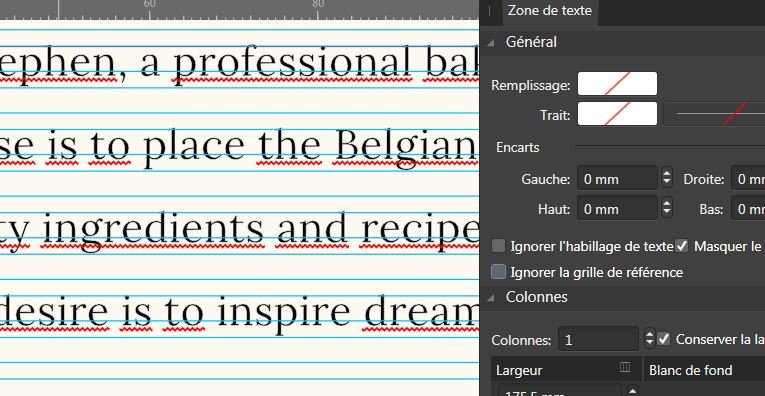Click the Haut inset input field
The height and width of the screenshot is (396, 765).
pyautogui.click(x=617, y=209)
